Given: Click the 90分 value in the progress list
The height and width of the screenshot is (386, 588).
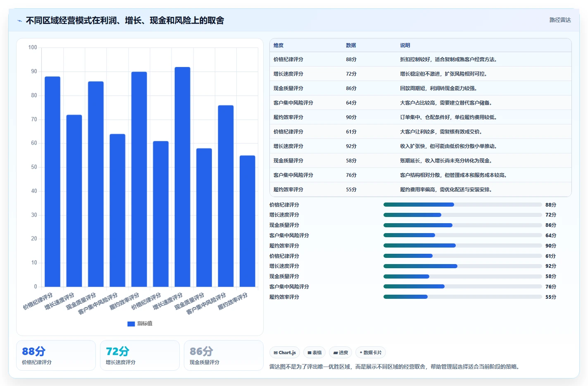Looking at the screenshot, I should 551,246.
